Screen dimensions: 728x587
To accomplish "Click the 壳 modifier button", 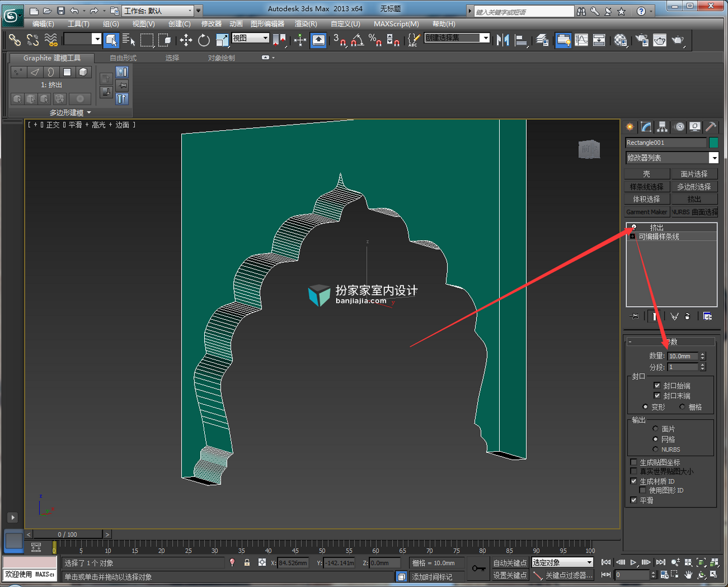I will click(x=647, y=174).
